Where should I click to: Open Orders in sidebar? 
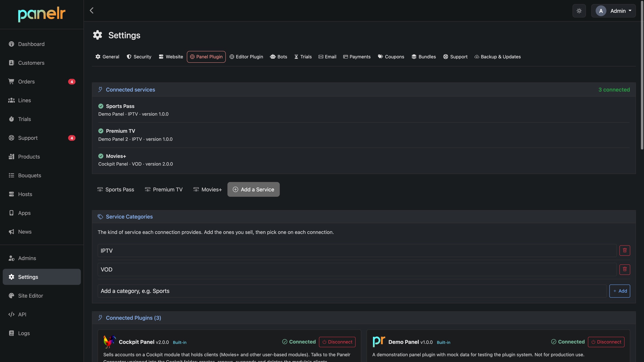pyautogui.click(x=42, y=82)
